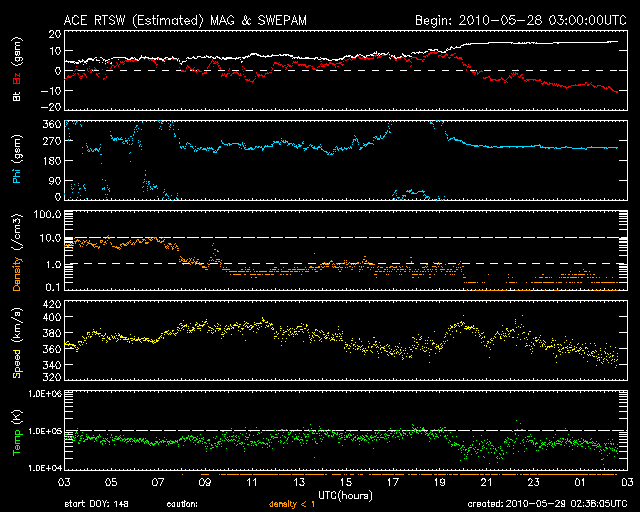Click the '15' hour tick label
This screenshot has height=512, width=640.
(x=346, y=483)
